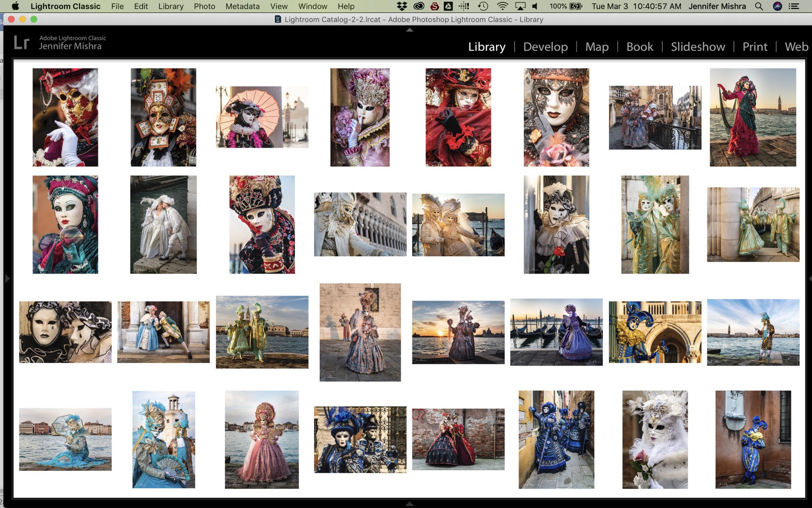Click the battery status icon

pos(576,6)
